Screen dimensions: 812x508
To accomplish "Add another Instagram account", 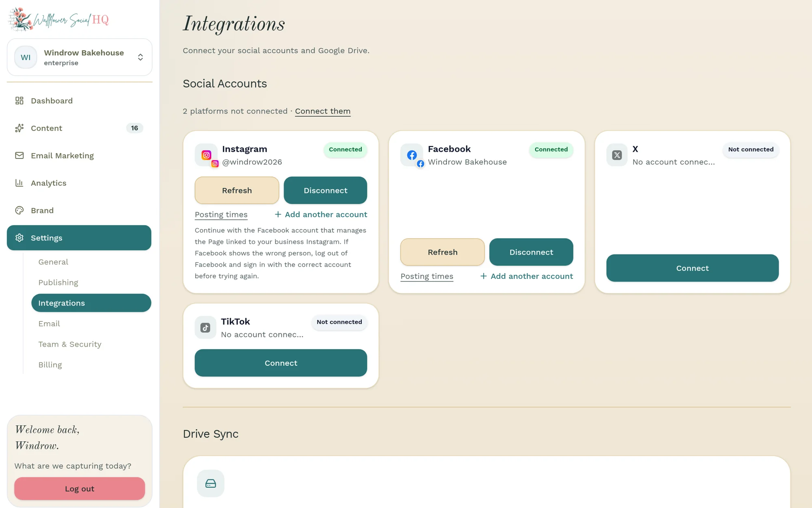I will point(321,215).
